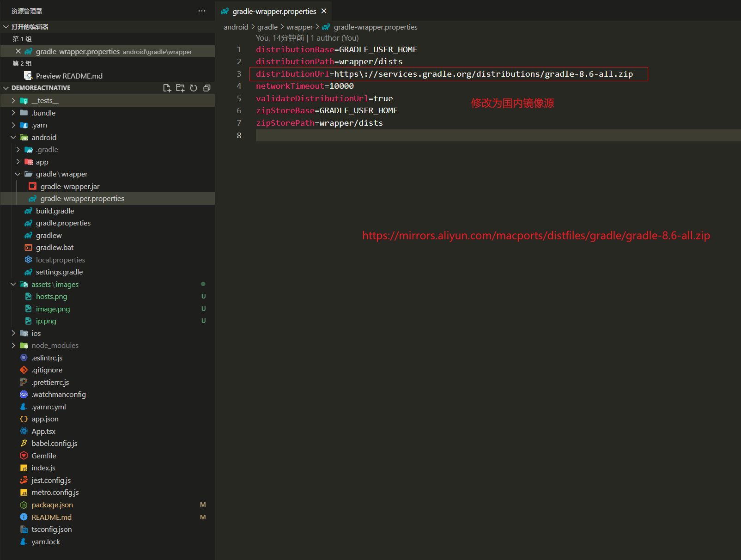741x560 pixels.
Task: Click the New File icon in DEMOREACTNATIVE header
Action: point(167,88)
